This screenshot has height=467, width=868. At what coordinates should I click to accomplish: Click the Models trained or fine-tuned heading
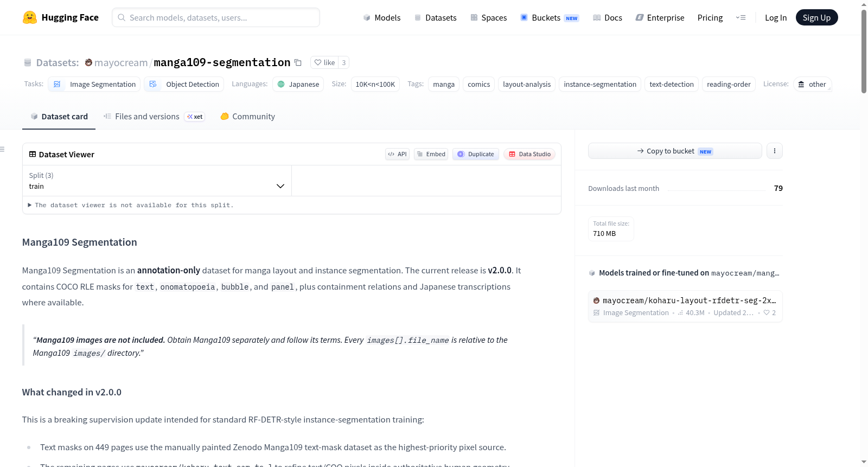pyautogui.click(x=684, y=273)
